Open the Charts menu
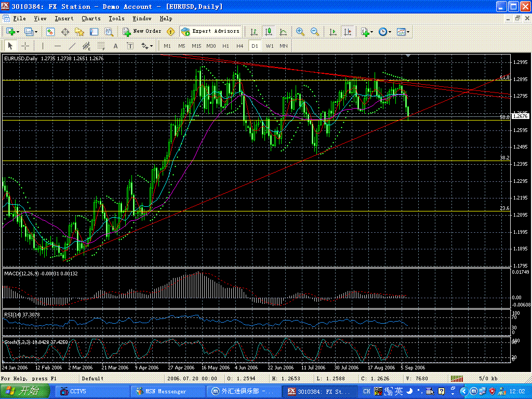 click(91, 19)
